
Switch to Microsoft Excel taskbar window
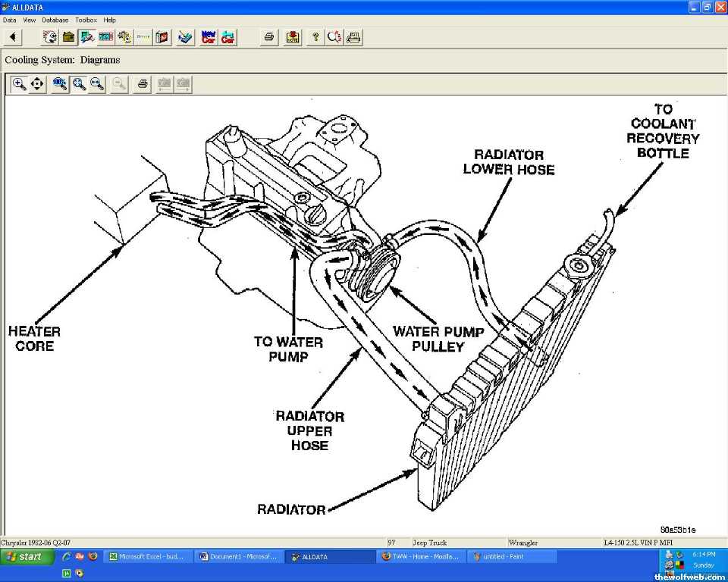(x=148, y=557)
